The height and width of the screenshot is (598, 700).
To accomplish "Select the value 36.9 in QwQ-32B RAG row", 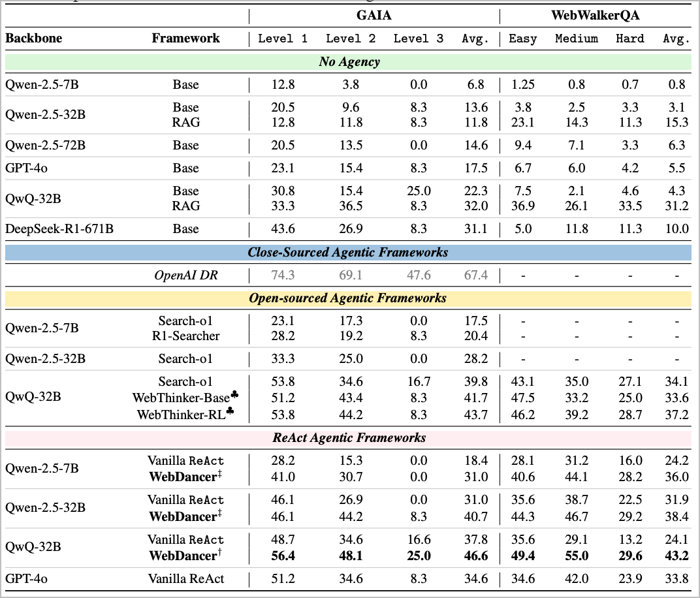I will tap(523, 206).
